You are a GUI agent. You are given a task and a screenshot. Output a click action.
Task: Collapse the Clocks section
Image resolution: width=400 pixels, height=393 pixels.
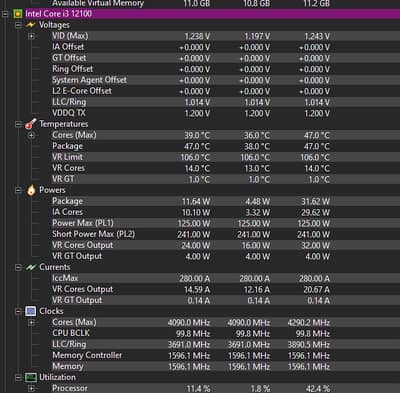point(18,311)
